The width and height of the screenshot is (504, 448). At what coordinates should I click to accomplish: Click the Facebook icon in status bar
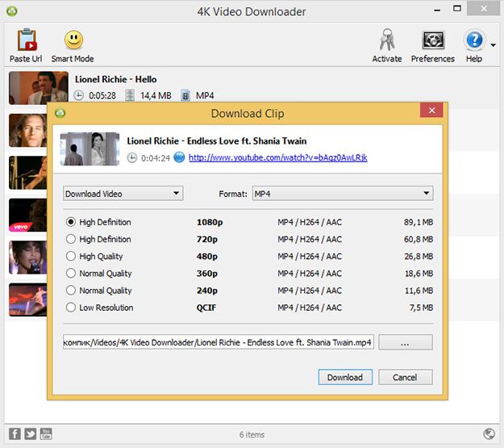tap(15, 433)
